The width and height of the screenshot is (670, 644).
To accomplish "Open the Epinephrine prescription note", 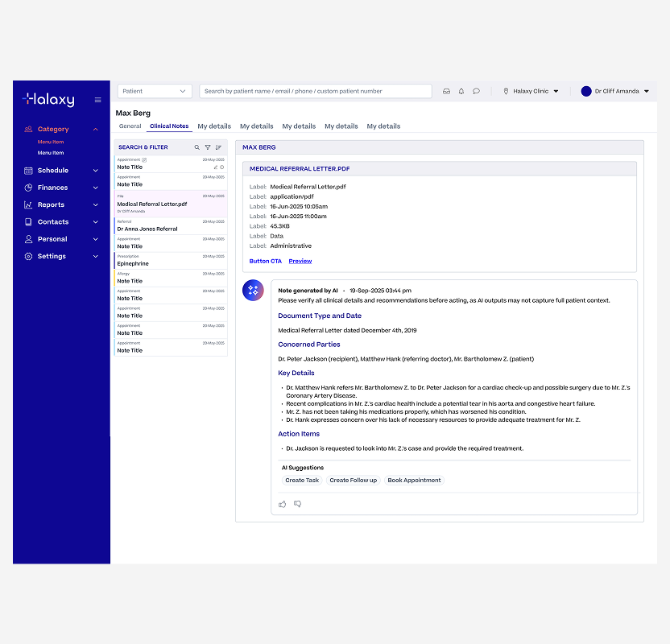I will click(x=171, y=261).
